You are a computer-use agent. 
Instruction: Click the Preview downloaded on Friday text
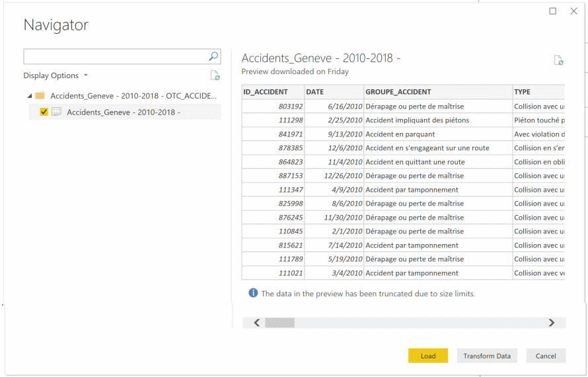coord(295,71)
